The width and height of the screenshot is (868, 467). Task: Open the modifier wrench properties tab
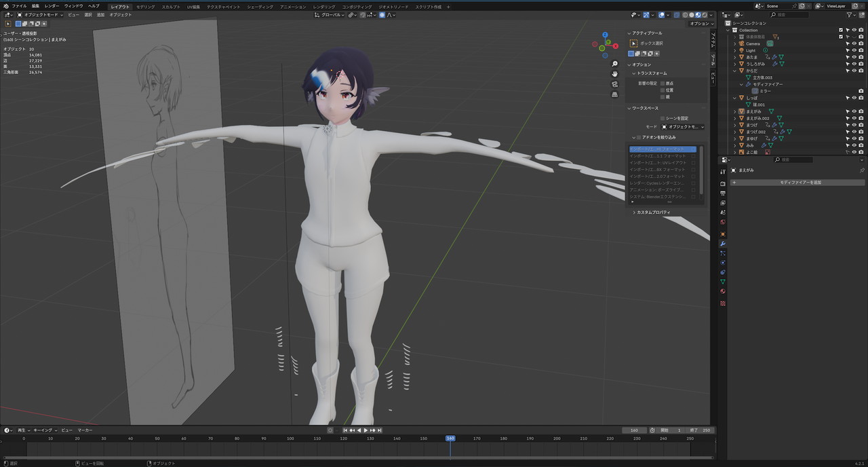tap(723, 244)
